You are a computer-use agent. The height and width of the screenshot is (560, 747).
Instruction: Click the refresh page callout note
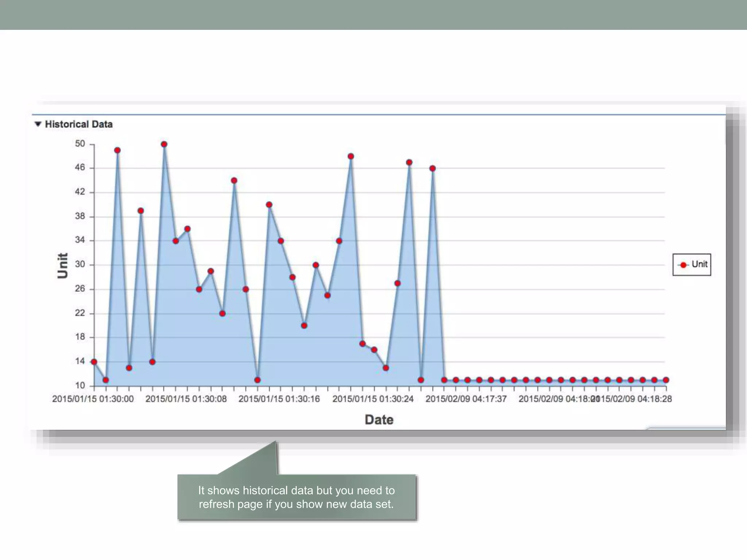tap(297, 497)
